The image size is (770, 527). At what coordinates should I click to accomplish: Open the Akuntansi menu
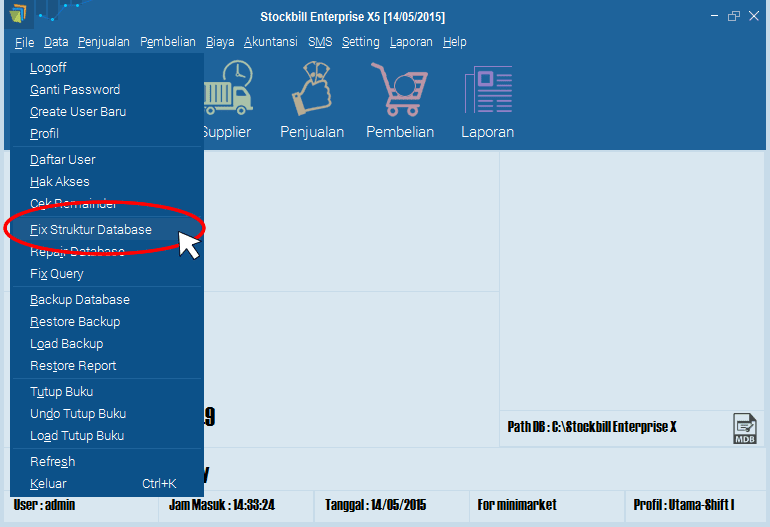click(271, 42)
